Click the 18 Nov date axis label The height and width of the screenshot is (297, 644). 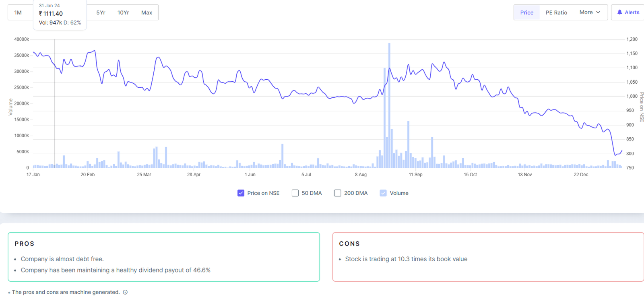525,175
